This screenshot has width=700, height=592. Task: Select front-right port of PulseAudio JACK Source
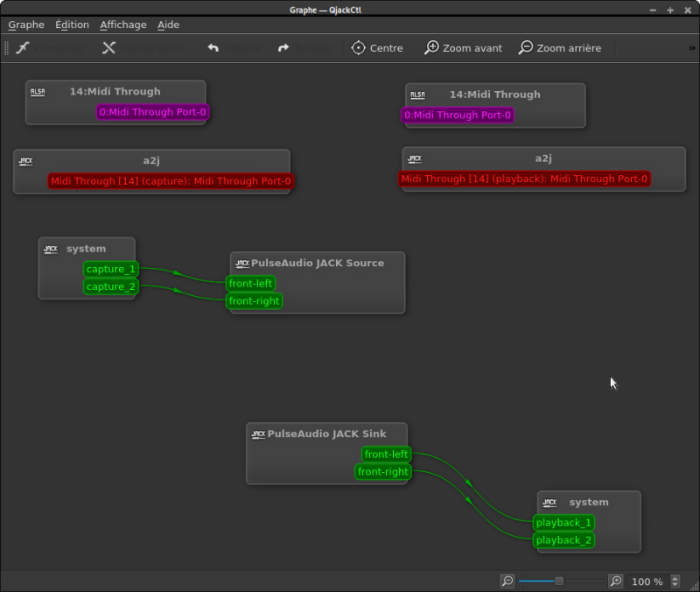point(254,300)
